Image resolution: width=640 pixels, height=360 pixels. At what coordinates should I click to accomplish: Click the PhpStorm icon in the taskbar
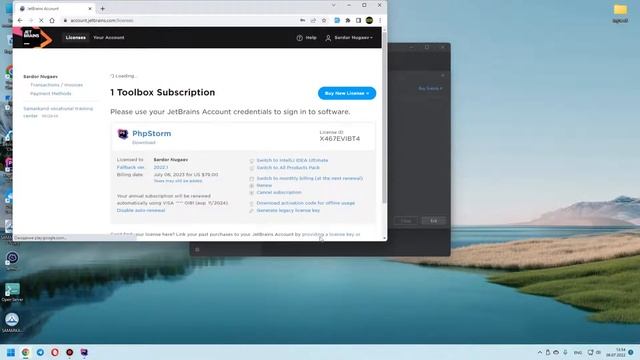tap(84, 352)
